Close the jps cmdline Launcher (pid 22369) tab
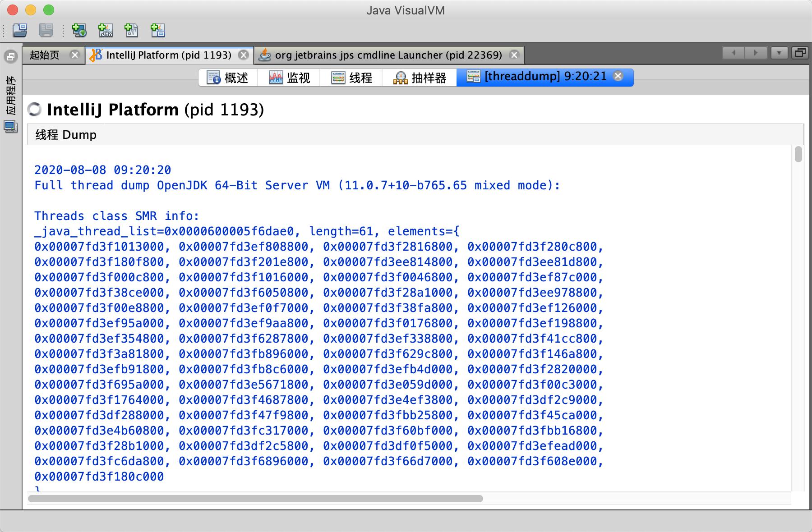Image resolution: width=812 pixels, height=532 pixels. (x=514, y=55)
